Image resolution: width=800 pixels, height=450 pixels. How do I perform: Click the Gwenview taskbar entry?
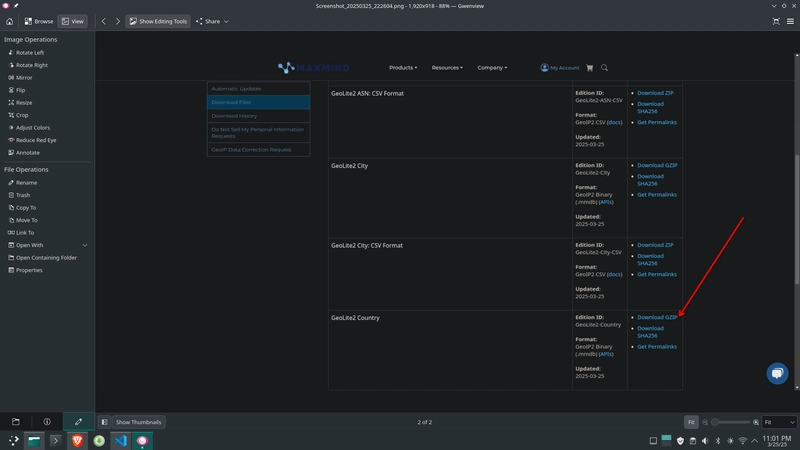142,440
